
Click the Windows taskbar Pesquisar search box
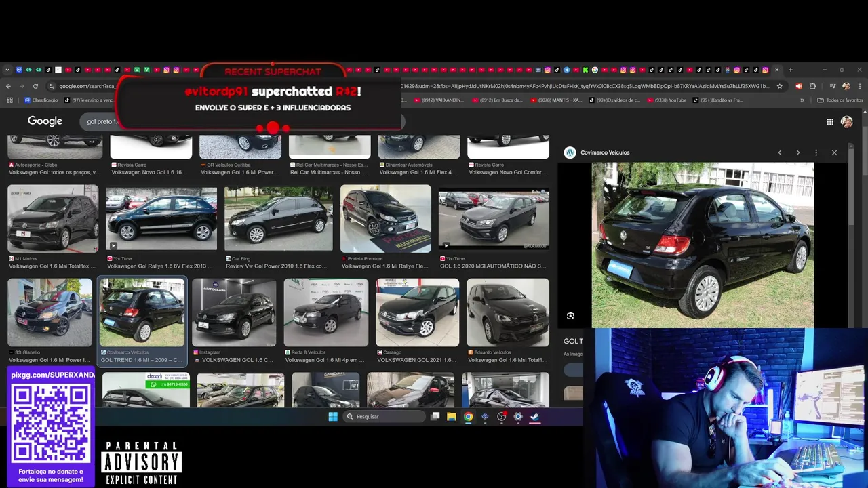click(383, 417)
